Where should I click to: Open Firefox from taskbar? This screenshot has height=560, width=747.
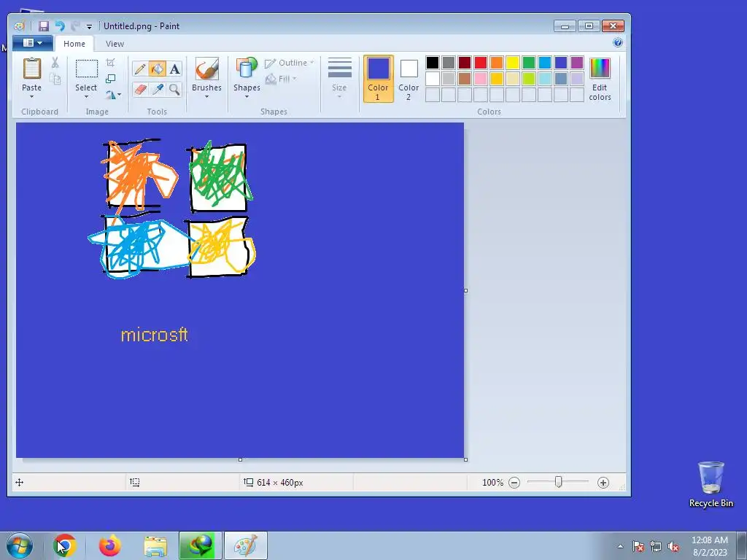[110, 545]
